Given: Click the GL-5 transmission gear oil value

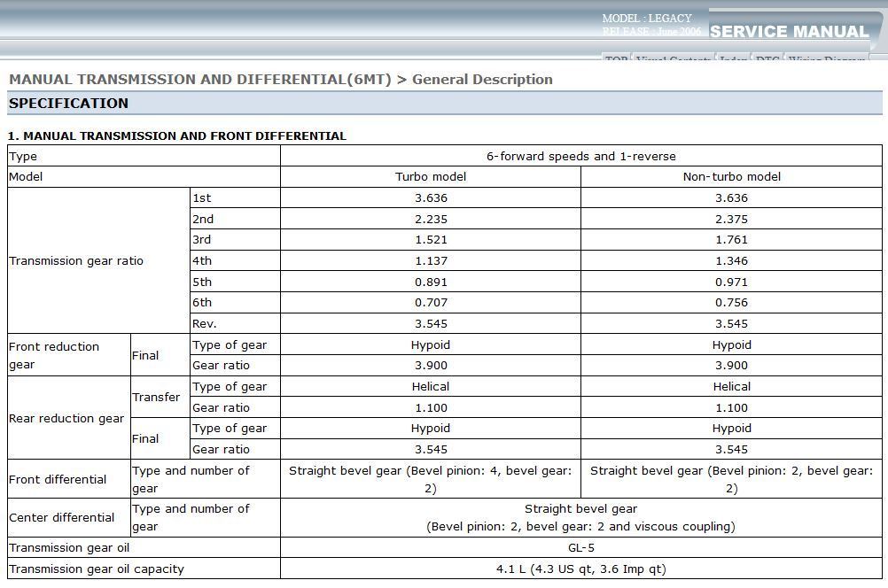Looking at the screenshot, I should (580, 548).
